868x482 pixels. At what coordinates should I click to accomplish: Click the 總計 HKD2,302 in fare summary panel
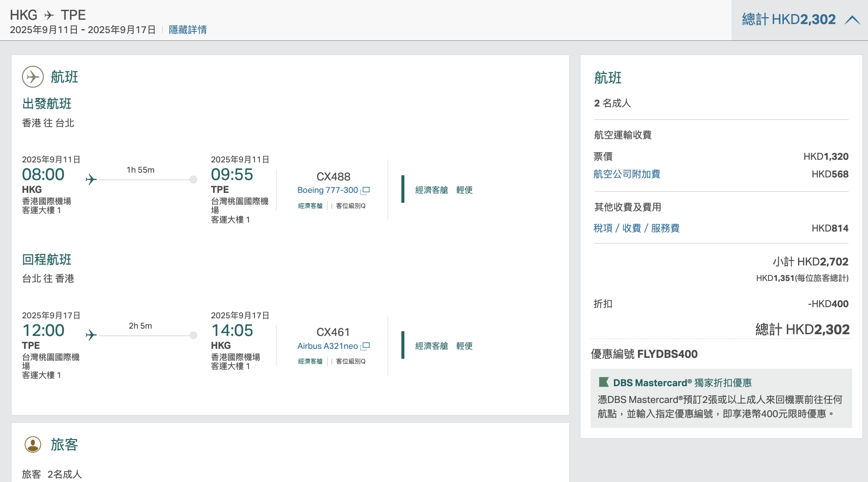[x=802, y=329]
